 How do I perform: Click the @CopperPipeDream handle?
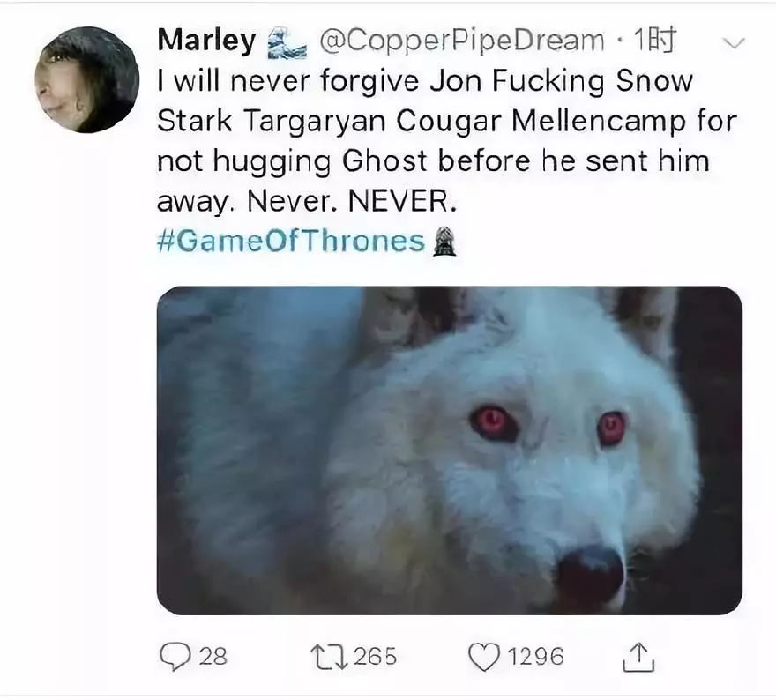460,41
